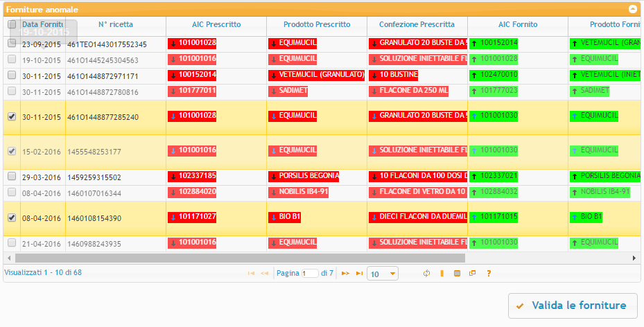Click the red prescribed BIO B1 cell
This screenshot has width=644, height=327.
[x=284, y=217]
